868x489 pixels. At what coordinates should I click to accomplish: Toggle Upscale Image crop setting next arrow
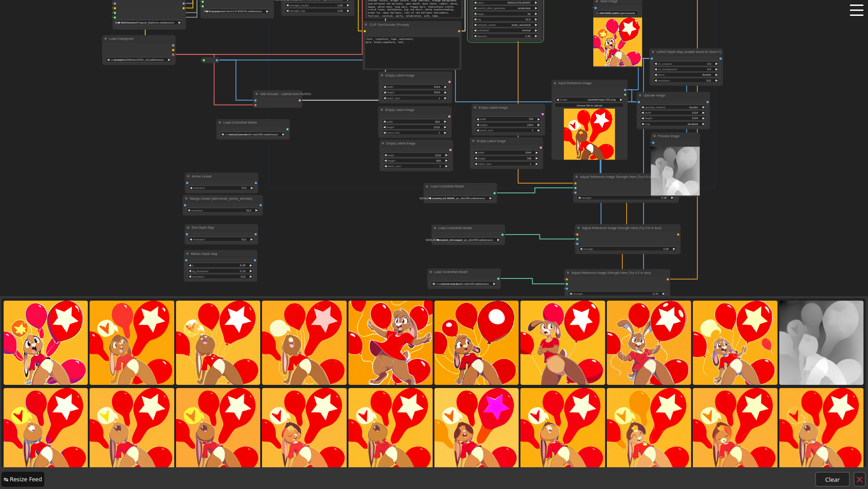coord(703,124)
